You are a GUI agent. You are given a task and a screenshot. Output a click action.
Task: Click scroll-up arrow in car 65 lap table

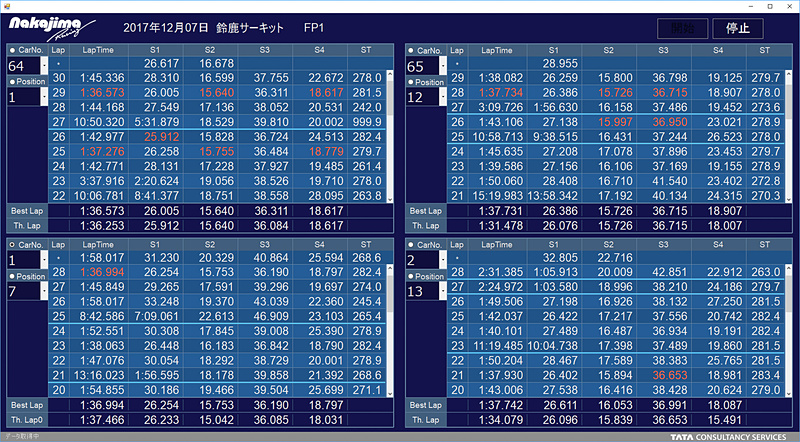pos(789,75)
